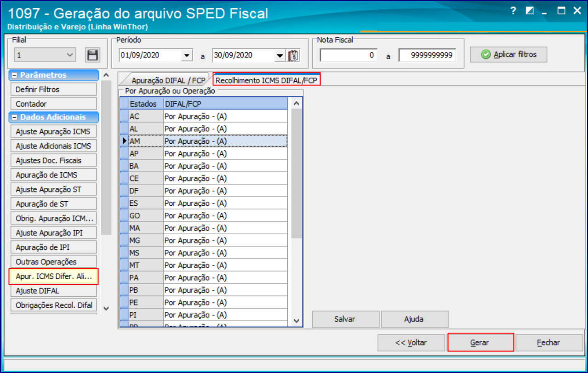The height and width of the screenshot is (373, 588).
Task: Select the ES state row
Action: click(x=204, y=203)
